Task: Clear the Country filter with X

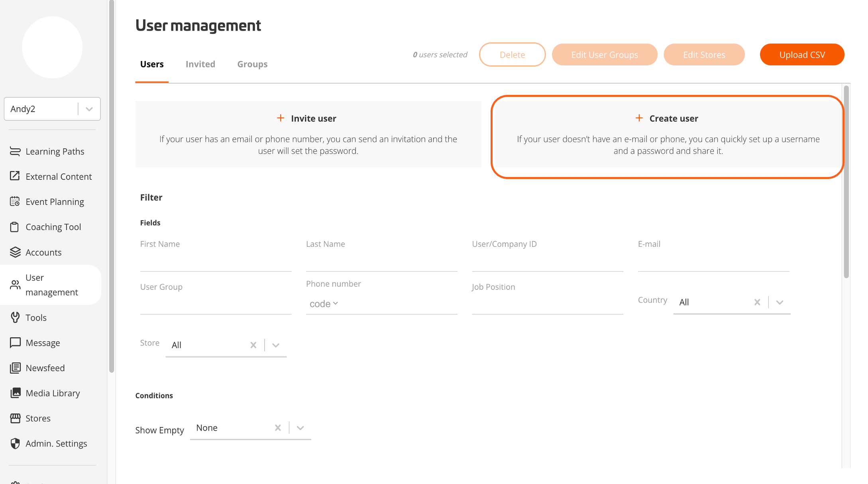Action: tap(757, 302)
